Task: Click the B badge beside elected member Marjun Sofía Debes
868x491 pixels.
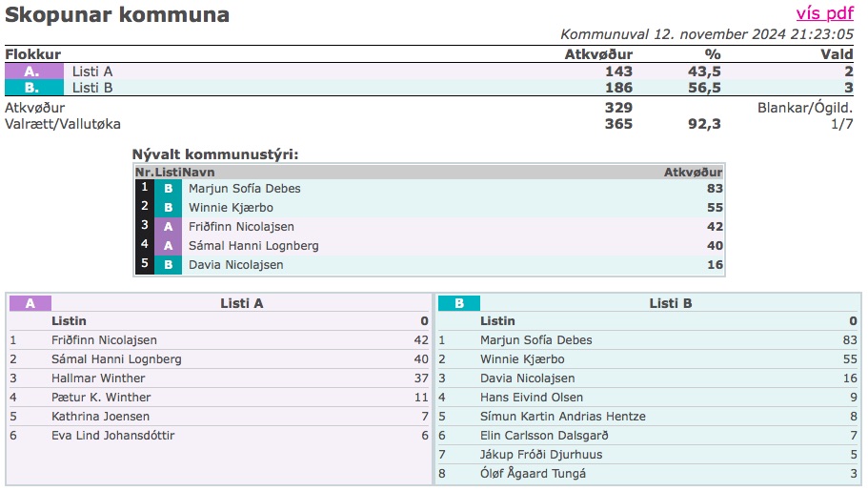Action: pyautogui.click(x=168, y=189)
